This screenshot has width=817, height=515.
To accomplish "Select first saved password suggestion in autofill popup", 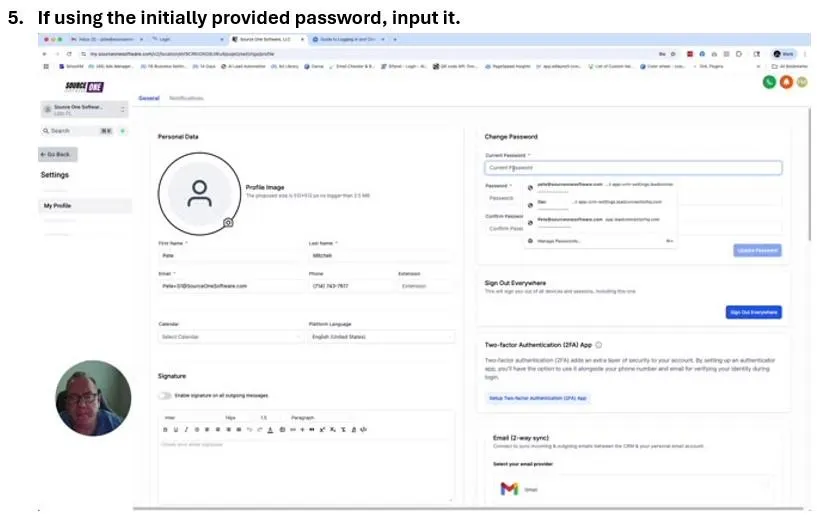I will tap(600, 187).
